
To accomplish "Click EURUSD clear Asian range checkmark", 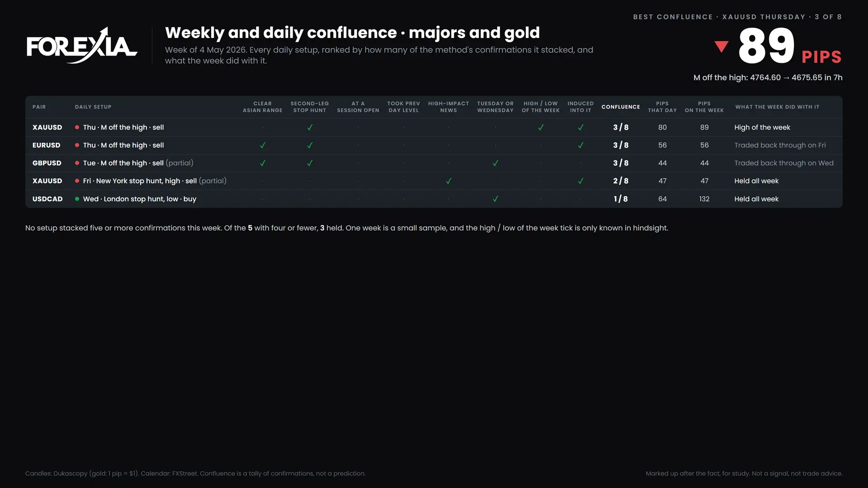I will pyautogui.click(x=263, y=145).
